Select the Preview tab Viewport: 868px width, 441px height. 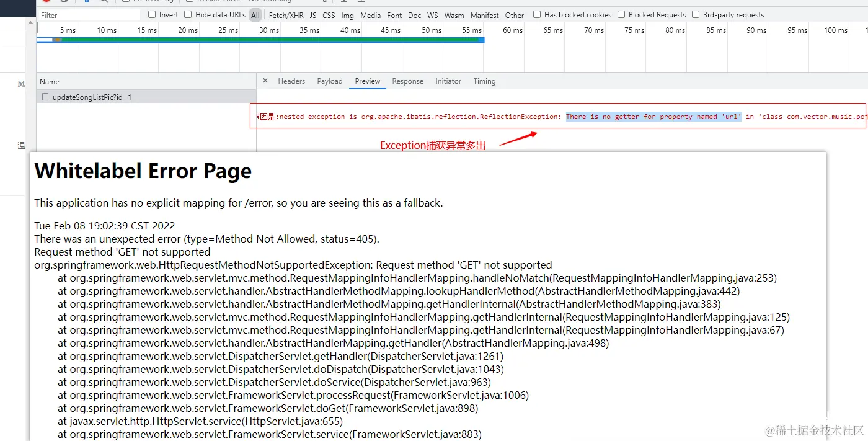pyautogui.click(x=368, y=81)
